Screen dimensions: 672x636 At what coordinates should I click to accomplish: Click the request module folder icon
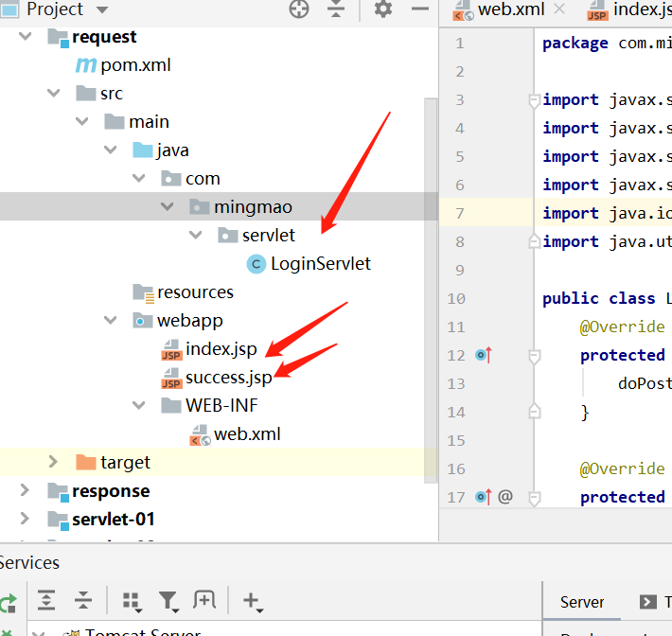tap(58, 38)
